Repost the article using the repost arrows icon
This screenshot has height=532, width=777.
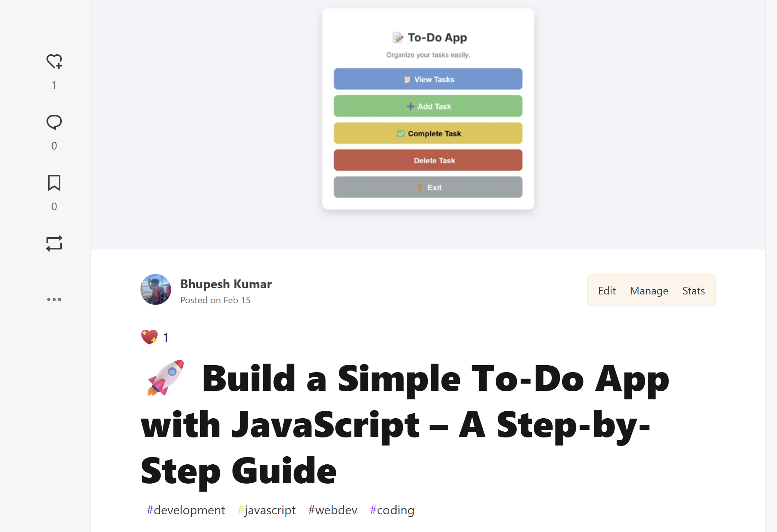(x=54, y=243)
